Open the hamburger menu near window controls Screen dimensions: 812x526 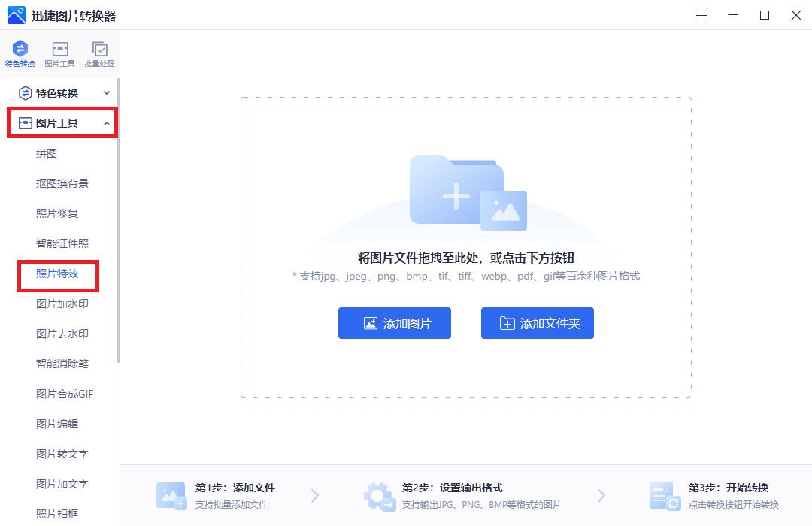coord(701,15)
